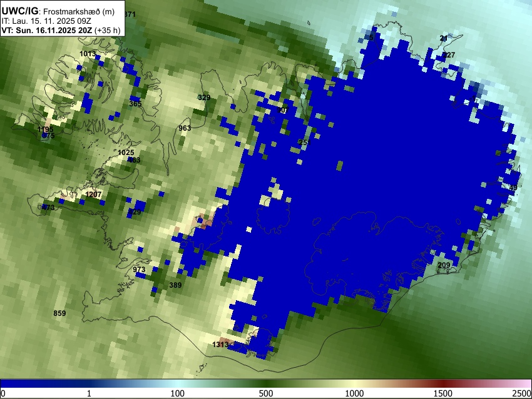Viewport: 532px width, 399px height.
Task: Click the map value 251
Action: 305,143
